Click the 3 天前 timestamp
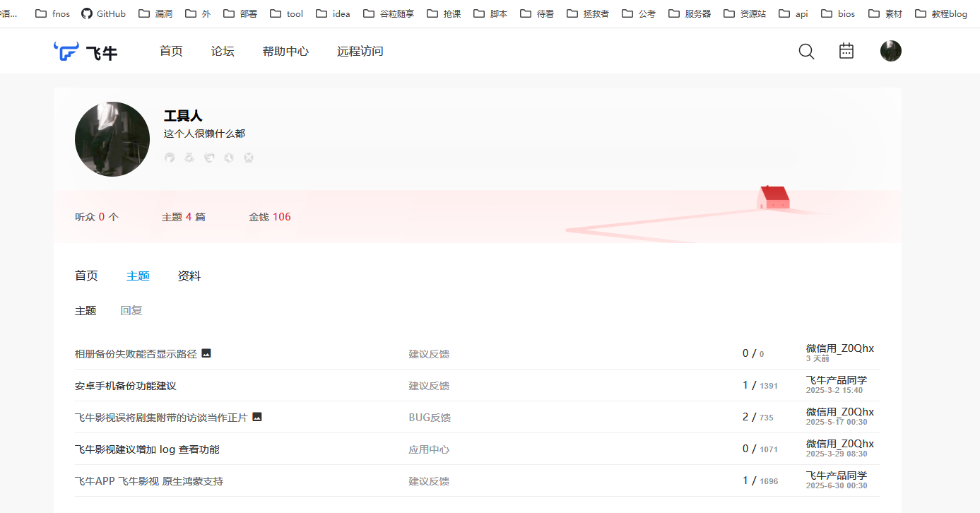 click(x=818, y=358)
